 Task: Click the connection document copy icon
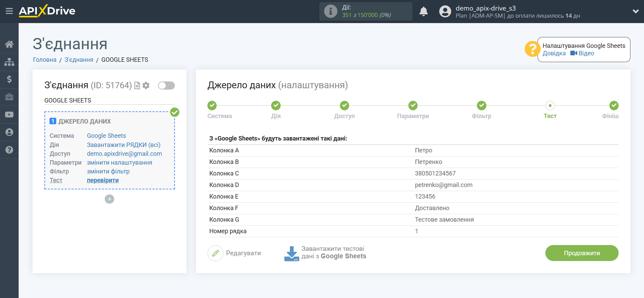(137, 86)
